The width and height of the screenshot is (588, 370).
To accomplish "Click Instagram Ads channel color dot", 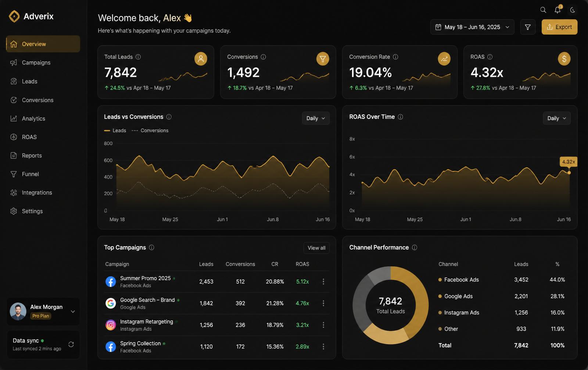I will pyautogui.click(x=440, y=313).
